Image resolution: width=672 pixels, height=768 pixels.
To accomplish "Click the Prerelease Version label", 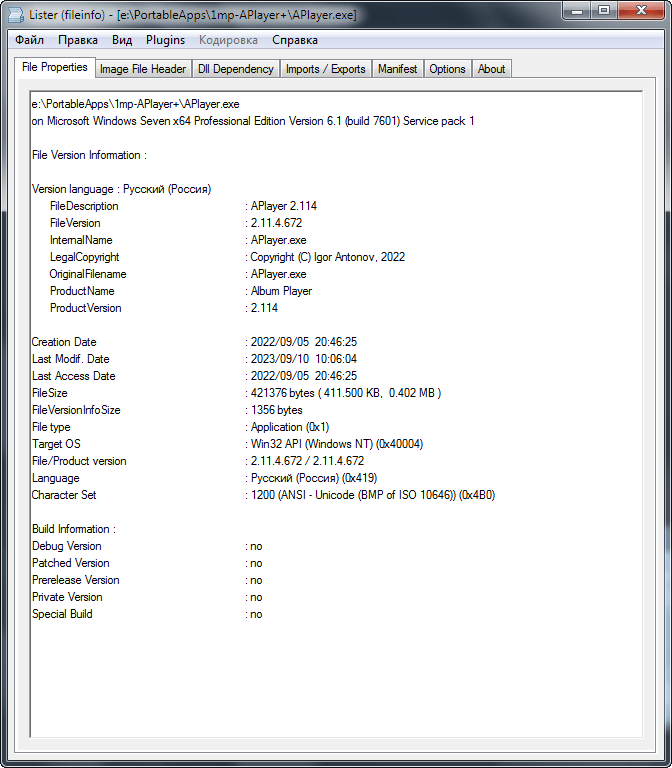I will click(x=76, y=580).
